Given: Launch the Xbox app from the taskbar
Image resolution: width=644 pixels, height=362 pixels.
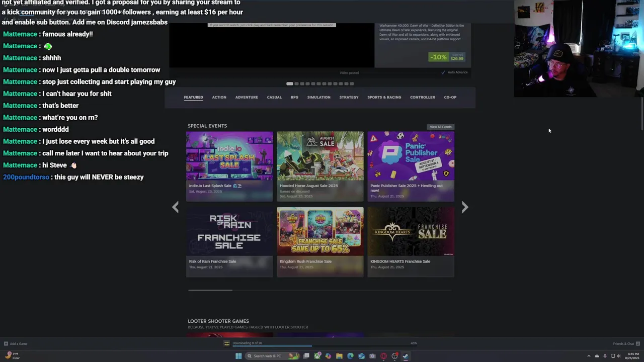Looking at the screenshot, I should [x=317, y=356].
